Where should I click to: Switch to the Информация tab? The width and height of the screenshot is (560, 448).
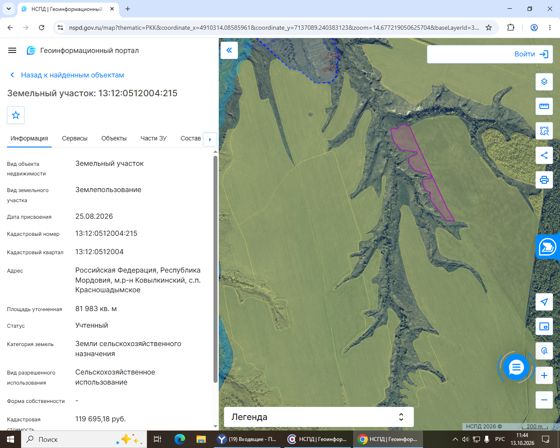[29, 139]
